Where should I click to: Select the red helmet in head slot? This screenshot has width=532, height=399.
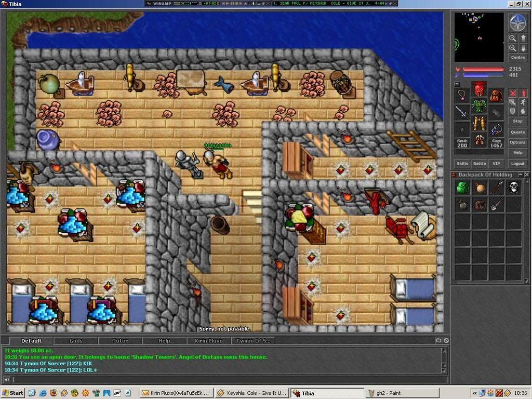[x=479, y=89]
